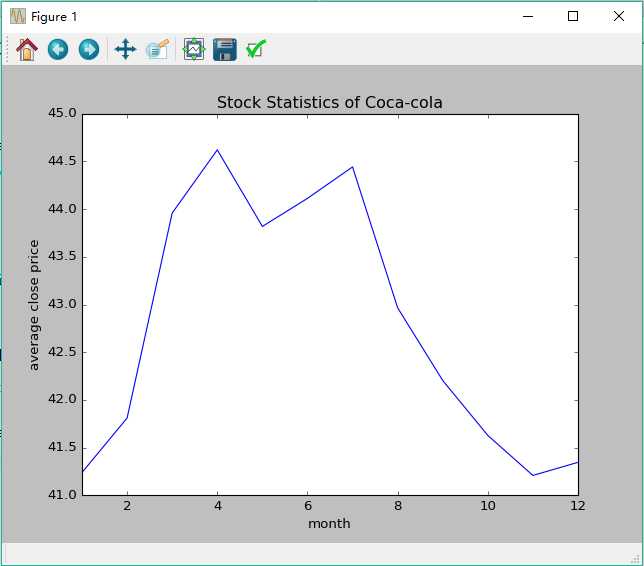
Task: Click the y-axis tick label 45.0
Action: click(x=62, y=113)
